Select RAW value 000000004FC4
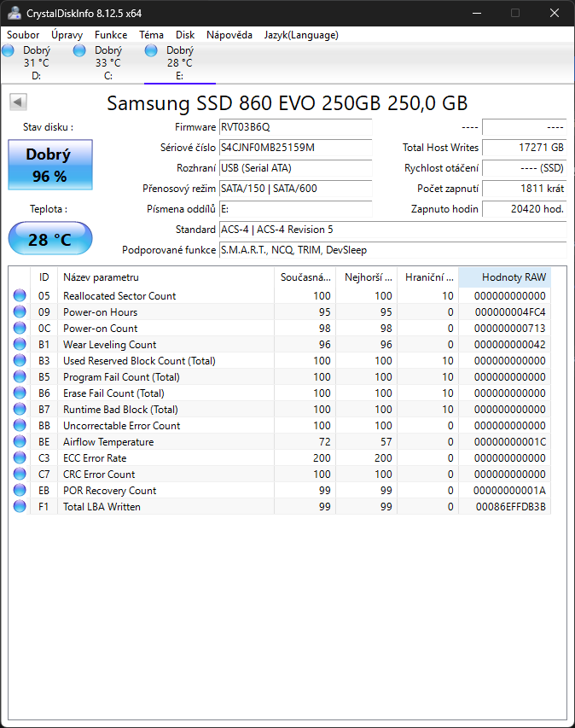The width and height of the screenshot is (575, 728). click(x=510, y=312)
